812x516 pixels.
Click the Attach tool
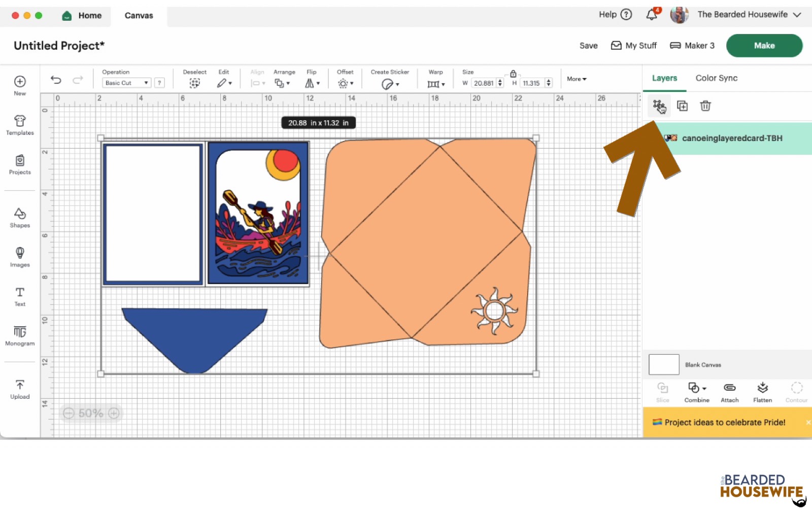730,392
